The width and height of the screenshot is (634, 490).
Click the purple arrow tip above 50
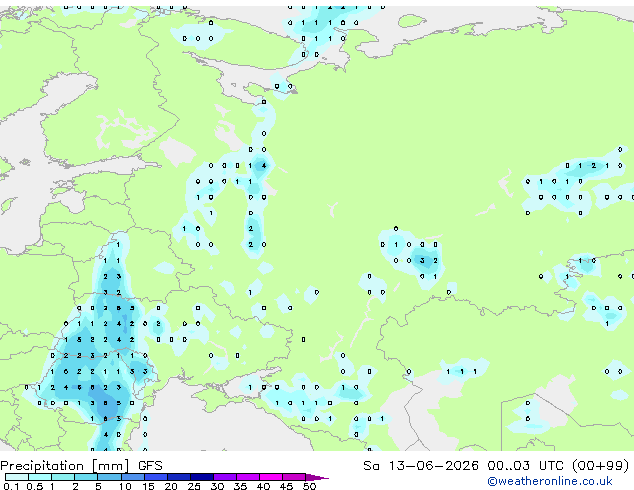[317, 477]
